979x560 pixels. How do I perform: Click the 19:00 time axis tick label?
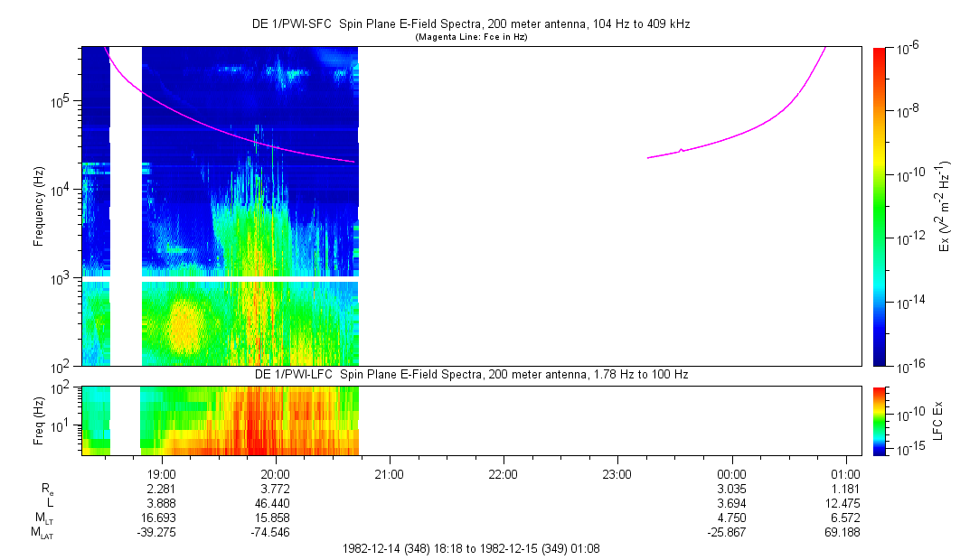(161, 473)
